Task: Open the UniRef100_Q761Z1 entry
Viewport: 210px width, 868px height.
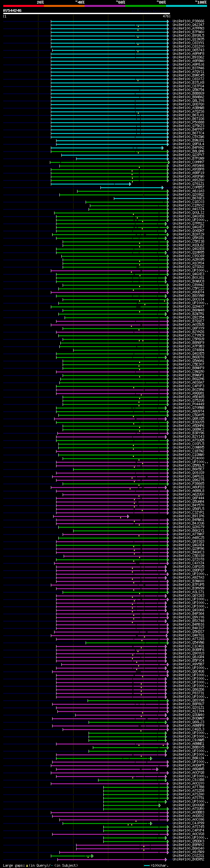Action: tap(188, 184)
